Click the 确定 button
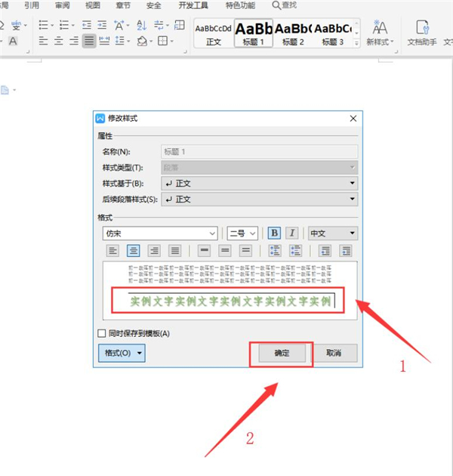 coord(282,353)
